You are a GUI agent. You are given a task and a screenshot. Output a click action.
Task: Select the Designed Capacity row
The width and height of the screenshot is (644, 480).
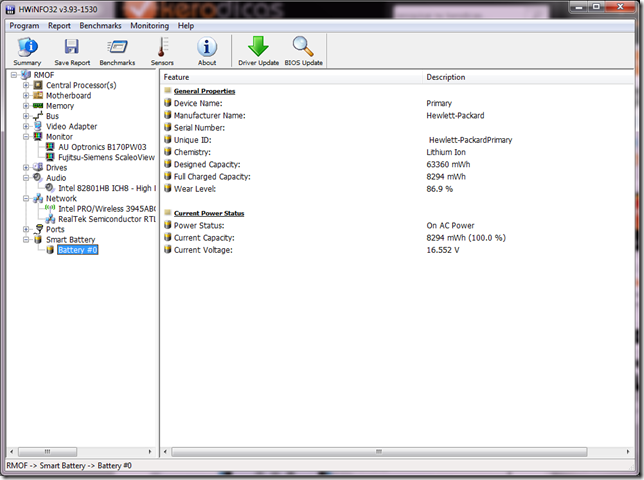click(398, 164)
